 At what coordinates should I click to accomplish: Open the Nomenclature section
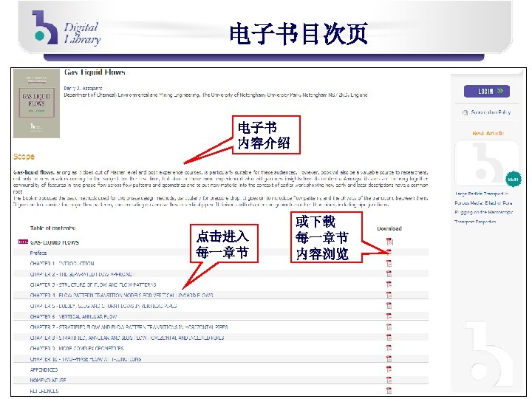48,380
